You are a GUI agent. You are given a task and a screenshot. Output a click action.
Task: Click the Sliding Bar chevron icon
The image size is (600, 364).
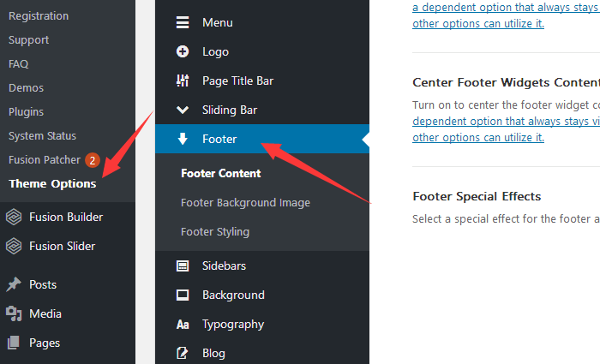pyautogui.click(x=183, y=110)
